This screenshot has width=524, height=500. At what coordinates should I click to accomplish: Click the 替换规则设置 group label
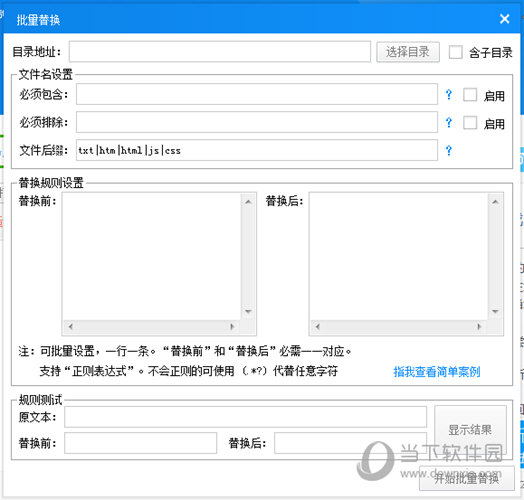(51, 183)
